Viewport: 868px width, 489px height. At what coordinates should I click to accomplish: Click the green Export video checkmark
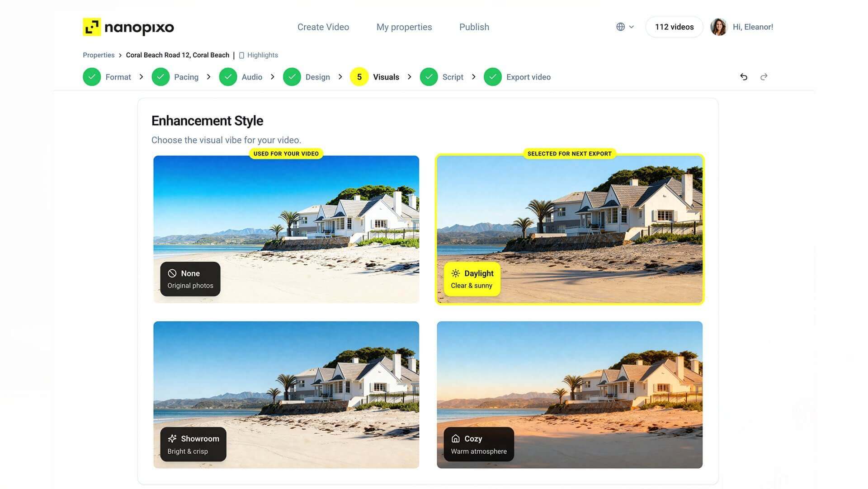pyautogui.click(x=493, y=77)
